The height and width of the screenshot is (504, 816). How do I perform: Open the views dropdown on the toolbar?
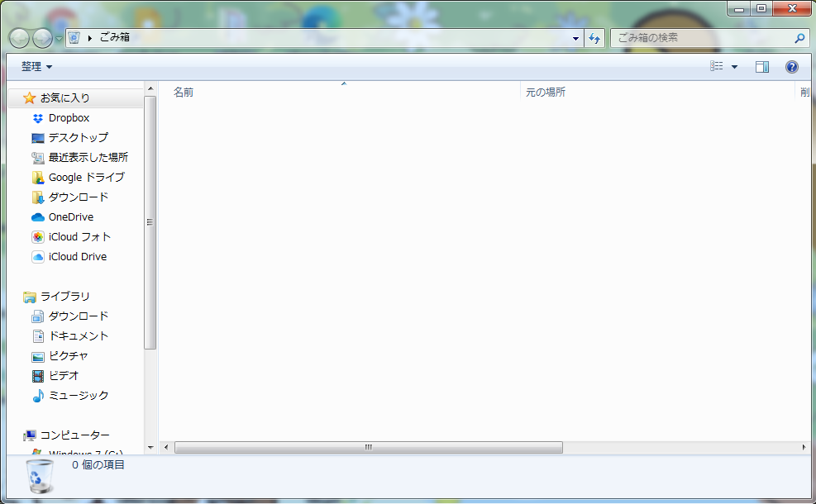pos(732,66)
